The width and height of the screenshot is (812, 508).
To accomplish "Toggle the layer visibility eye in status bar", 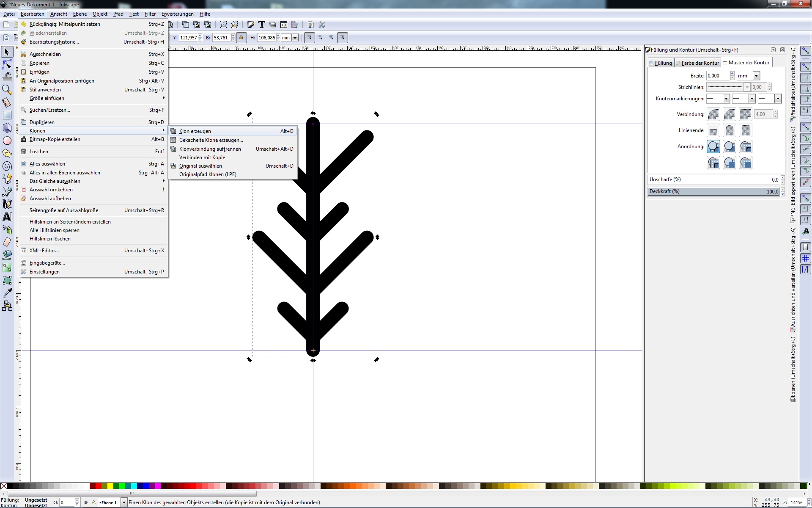I will pos(86,502).
